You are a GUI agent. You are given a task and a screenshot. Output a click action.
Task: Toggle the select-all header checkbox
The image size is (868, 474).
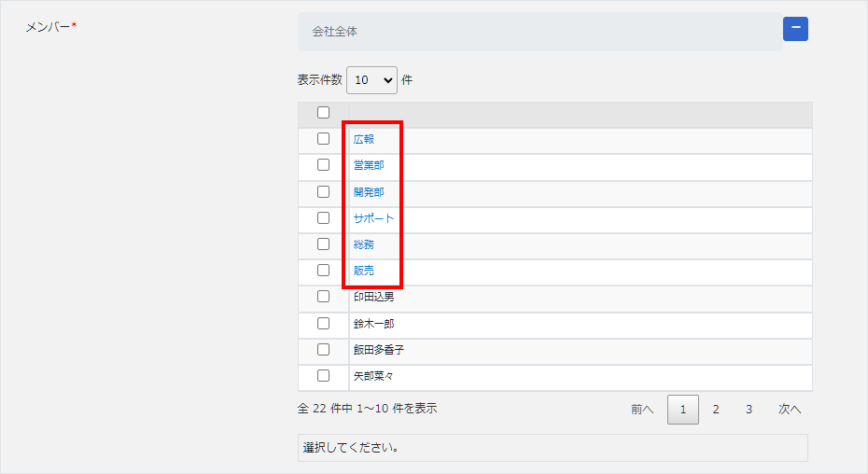coord(323,113)
